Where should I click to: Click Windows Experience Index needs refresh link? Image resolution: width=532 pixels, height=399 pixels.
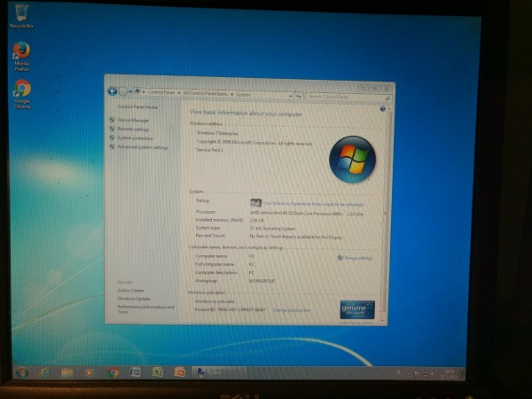(313, 204)
